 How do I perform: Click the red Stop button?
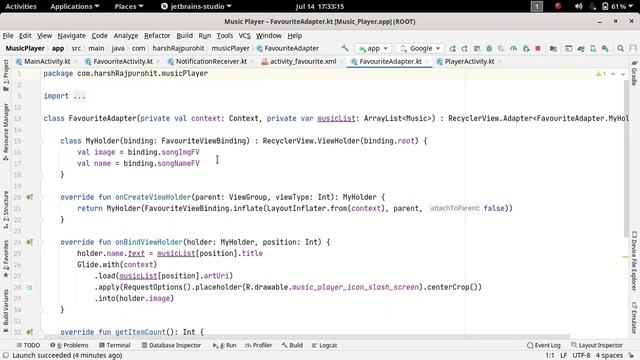point(538,49)
